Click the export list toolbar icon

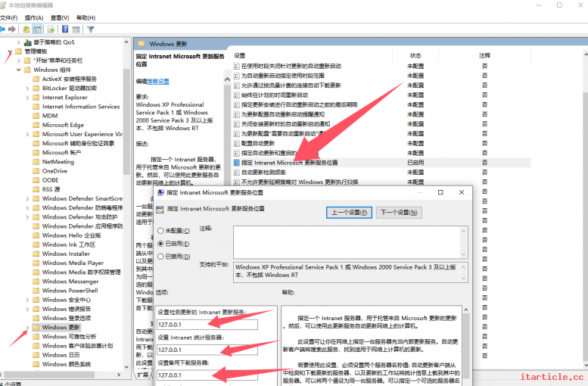(x=51, y=30)
